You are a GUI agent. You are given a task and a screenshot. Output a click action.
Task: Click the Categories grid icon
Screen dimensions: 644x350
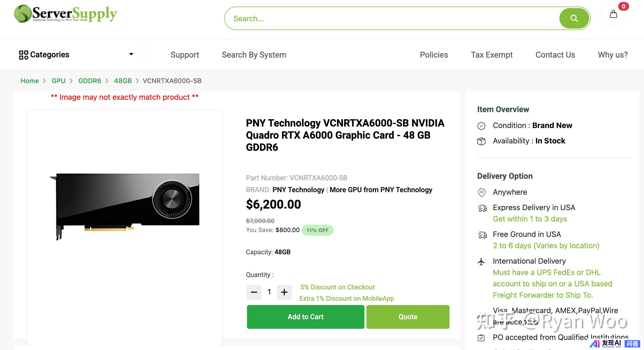pos(23,55)
